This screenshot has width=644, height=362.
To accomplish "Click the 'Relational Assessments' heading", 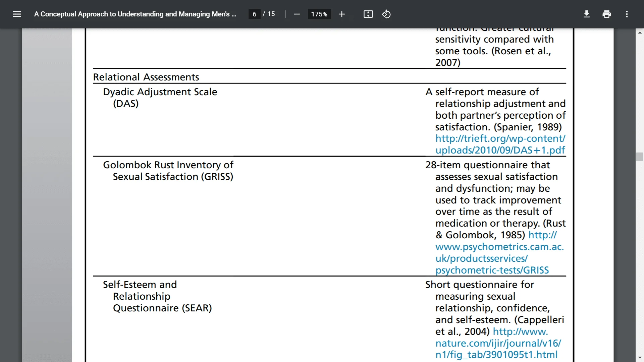I will click(146, 77).
